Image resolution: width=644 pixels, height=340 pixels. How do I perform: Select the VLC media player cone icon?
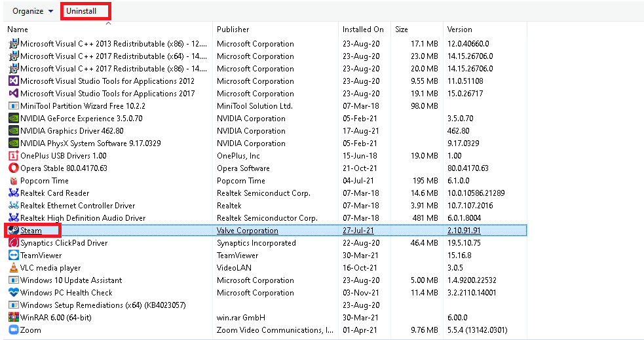(x=13, y=268)
